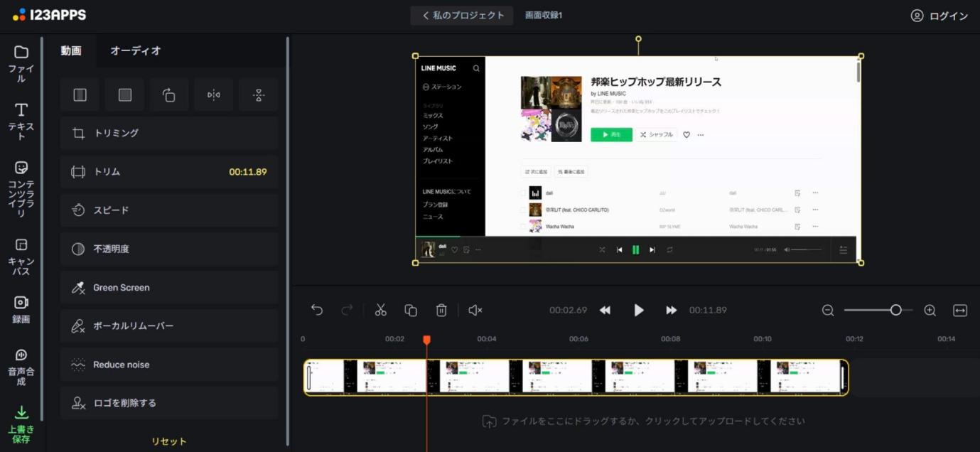Screen dimensions: 980x452
Task: Click the ログイン login button
Action: pos(939,16)
